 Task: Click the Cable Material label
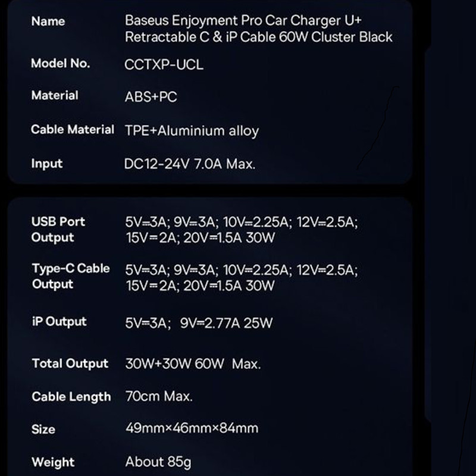72,130
